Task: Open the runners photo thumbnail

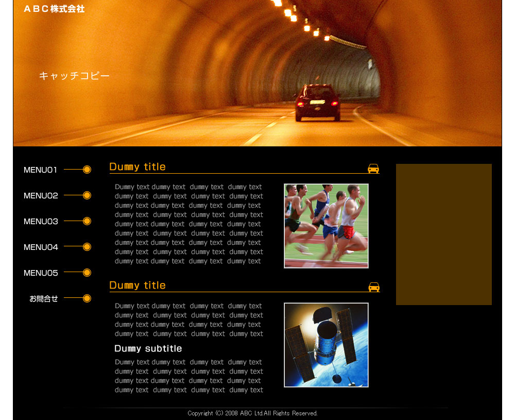Action: pyautogui.click(x=326, y=226)
